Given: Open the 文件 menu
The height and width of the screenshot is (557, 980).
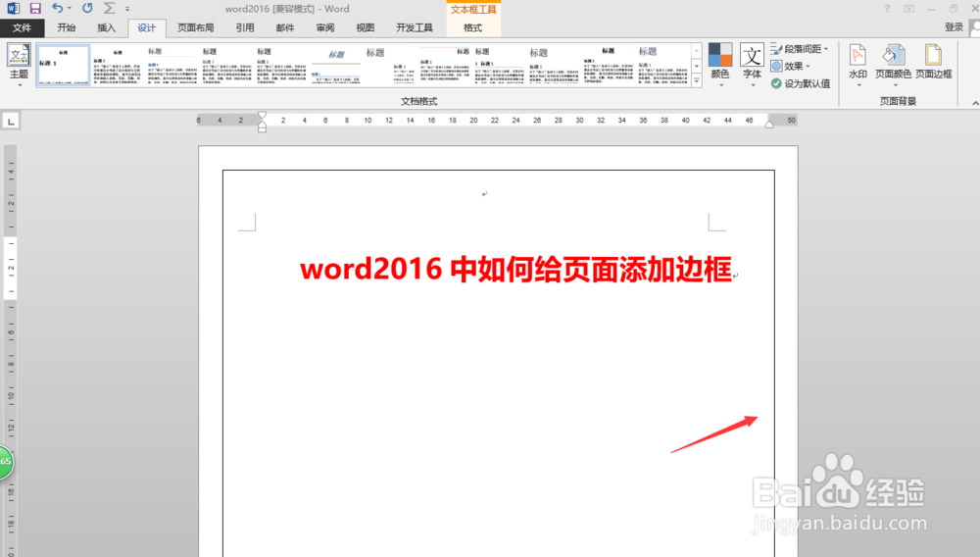Looking at the screenshot, I should 22,27.
